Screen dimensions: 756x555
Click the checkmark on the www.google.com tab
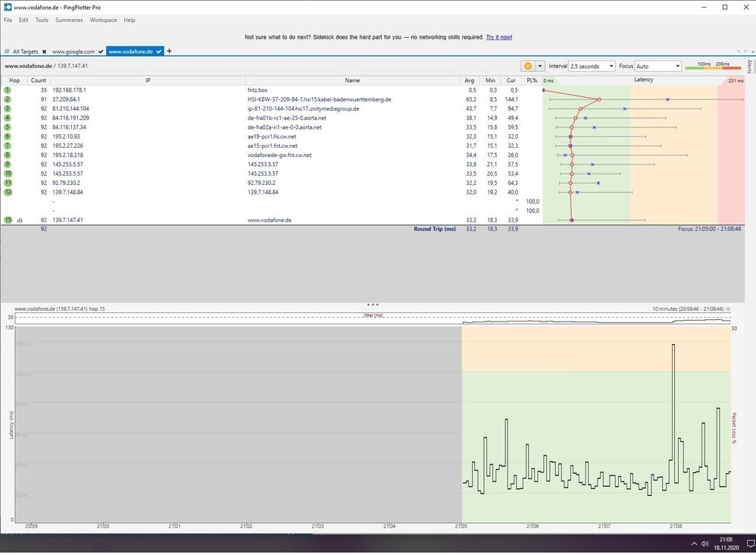click(101, 52)
